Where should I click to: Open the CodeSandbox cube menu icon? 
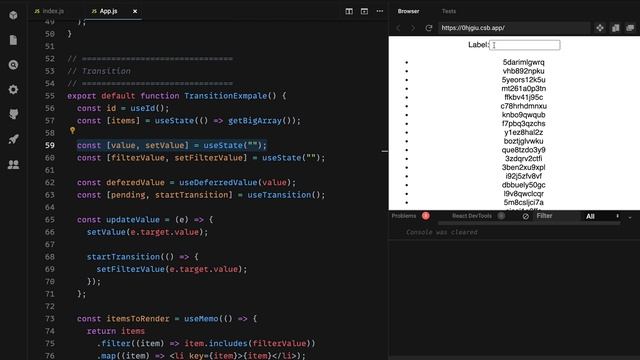13,15
